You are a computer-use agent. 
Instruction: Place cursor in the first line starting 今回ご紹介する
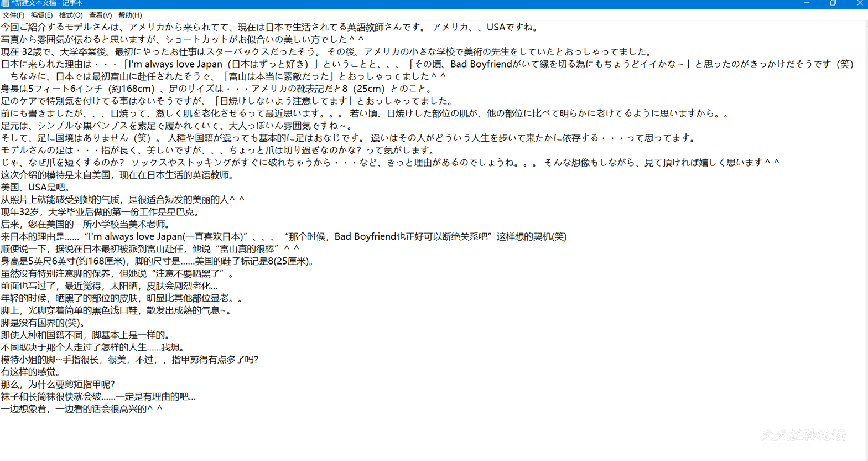(x=166, y=27)
